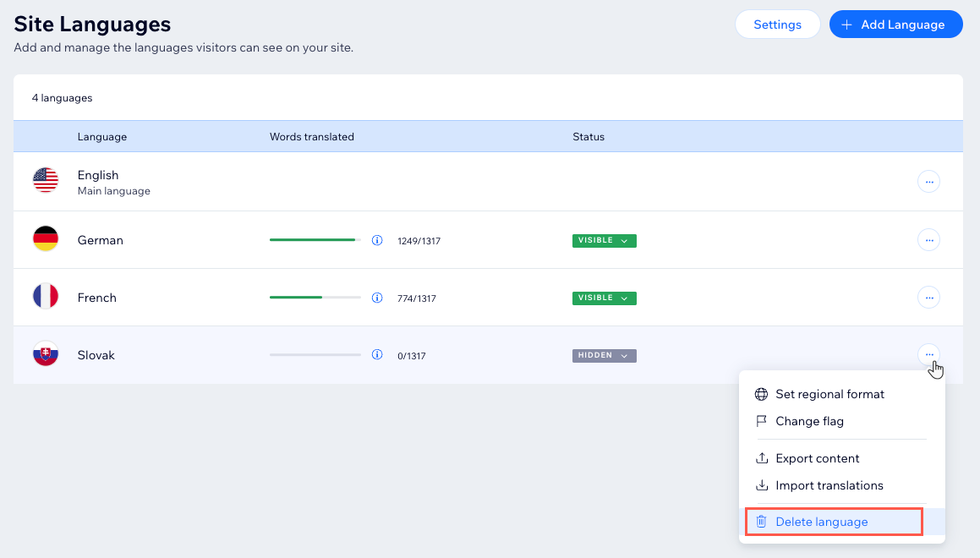Click German translation progress bar
980x558 pixels.
pos(315,240)
